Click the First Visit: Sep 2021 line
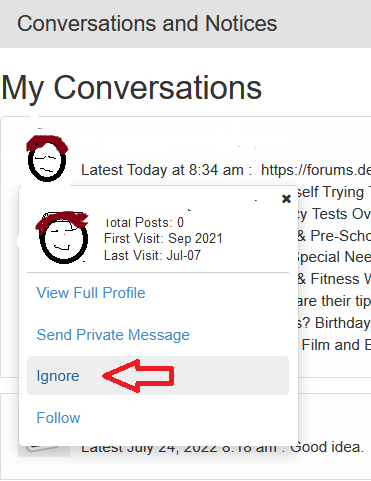The height and width of the screenshot is (481, 371). pyautogui.click(x=163, y=239)
